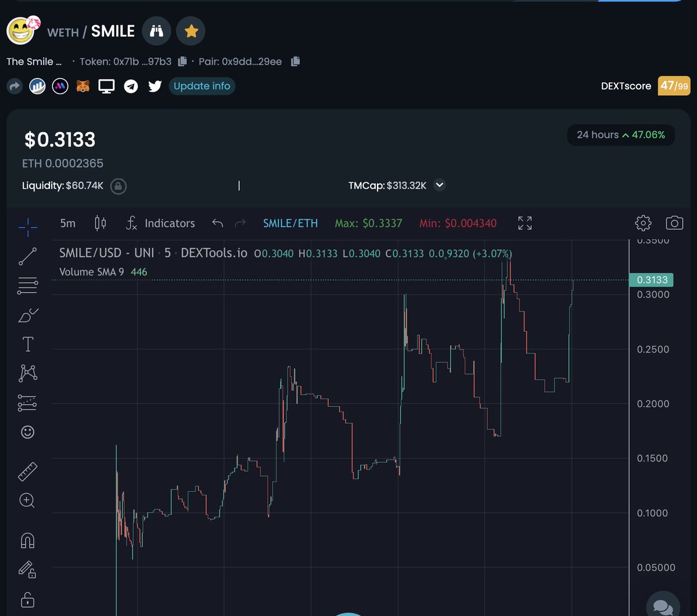Select the text annotation tool

tap(27, 344)
